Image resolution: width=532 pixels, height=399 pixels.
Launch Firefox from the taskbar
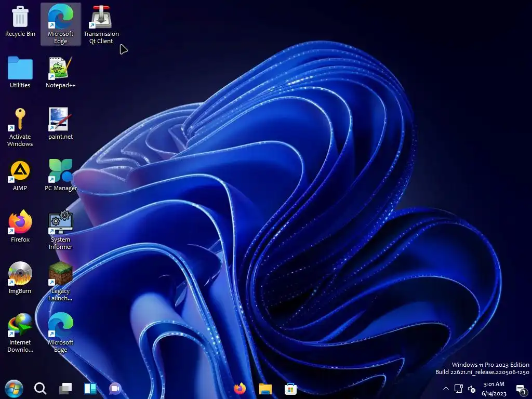(x=240, y=389)
